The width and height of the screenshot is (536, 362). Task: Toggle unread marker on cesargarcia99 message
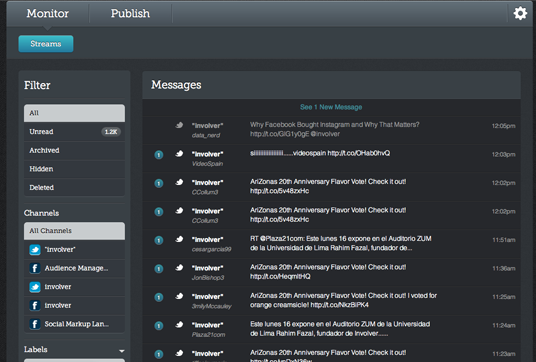tap(159, 240)
